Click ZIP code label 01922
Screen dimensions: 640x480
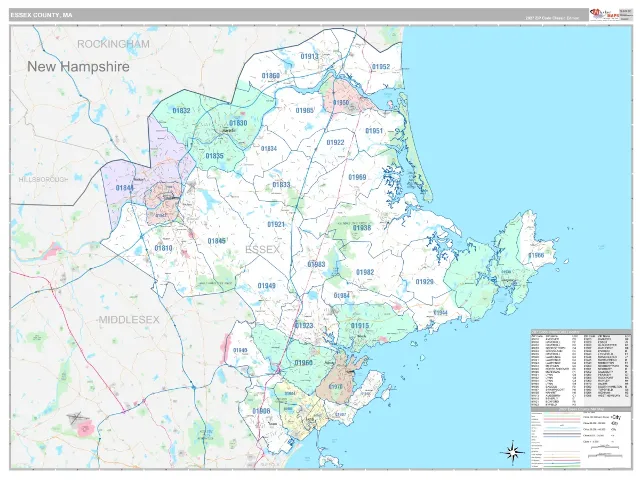(x=335, y=142)
